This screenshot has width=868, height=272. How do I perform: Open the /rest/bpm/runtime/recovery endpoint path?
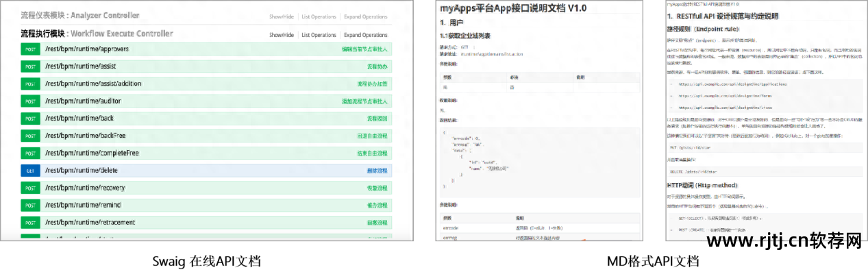pos(85,188)
